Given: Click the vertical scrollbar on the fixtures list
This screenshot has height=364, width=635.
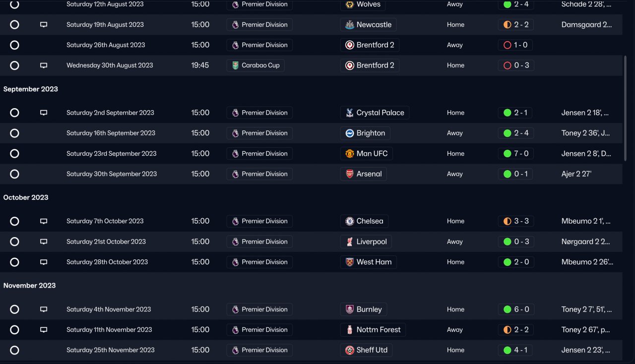Looking at the screenshot, I should point(625,108).
